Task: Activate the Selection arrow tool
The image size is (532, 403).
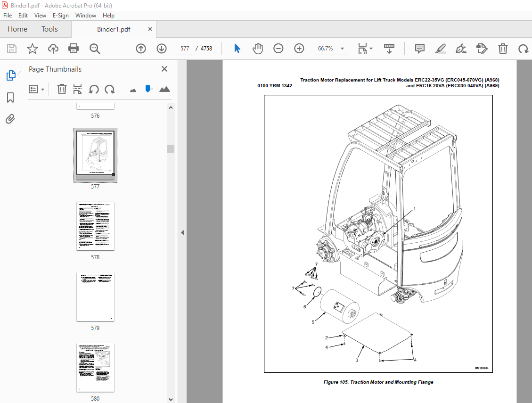Action: tap(237, 49)
